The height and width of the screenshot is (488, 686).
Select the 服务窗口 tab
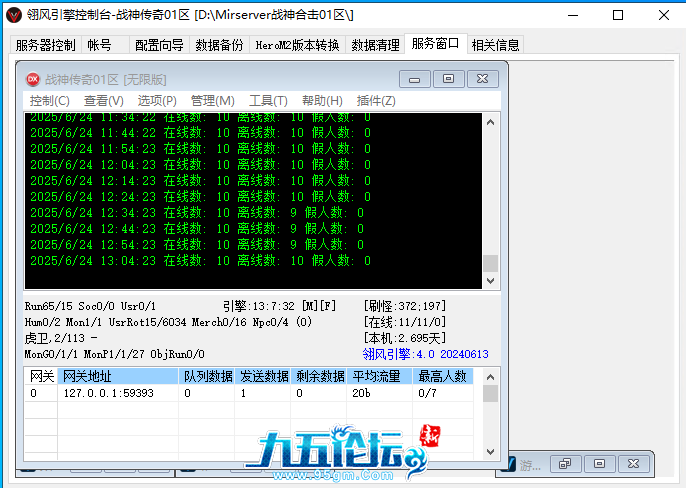pyautogui.click(x=436, y=43)
